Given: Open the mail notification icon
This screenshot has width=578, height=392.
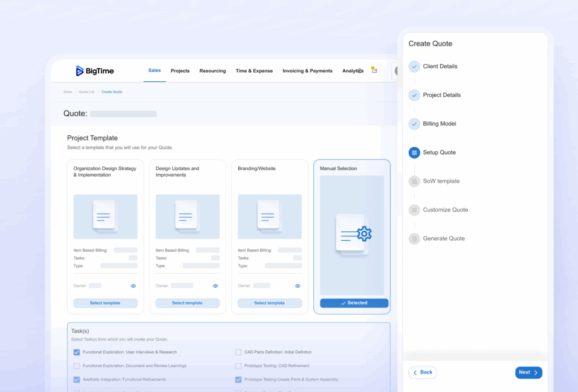Looking at the screenshot, I should click(x=374, y=70).
